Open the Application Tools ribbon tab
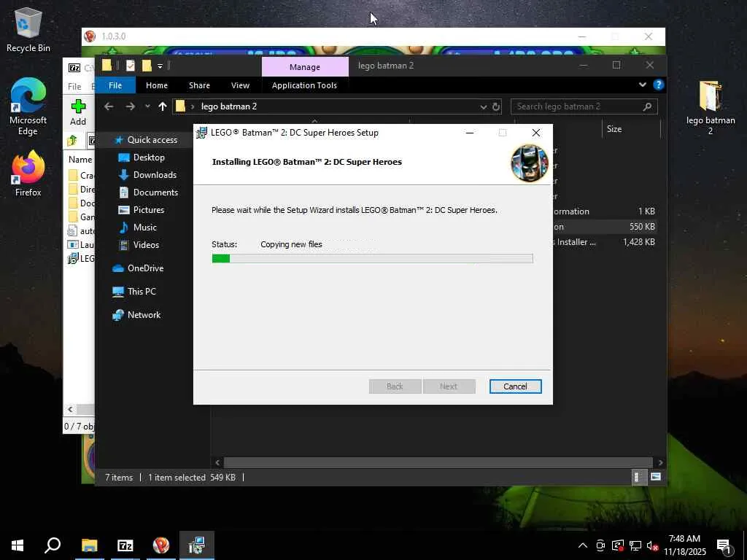Image resolution: width=747 pixels, height=560 pixels. click(x=304, y=85)
